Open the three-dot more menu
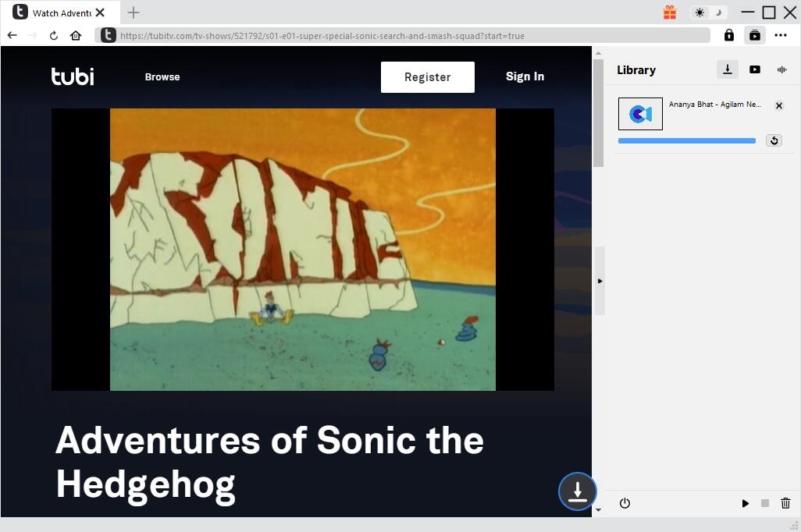801x532 pixels. (x=781, y=35)
